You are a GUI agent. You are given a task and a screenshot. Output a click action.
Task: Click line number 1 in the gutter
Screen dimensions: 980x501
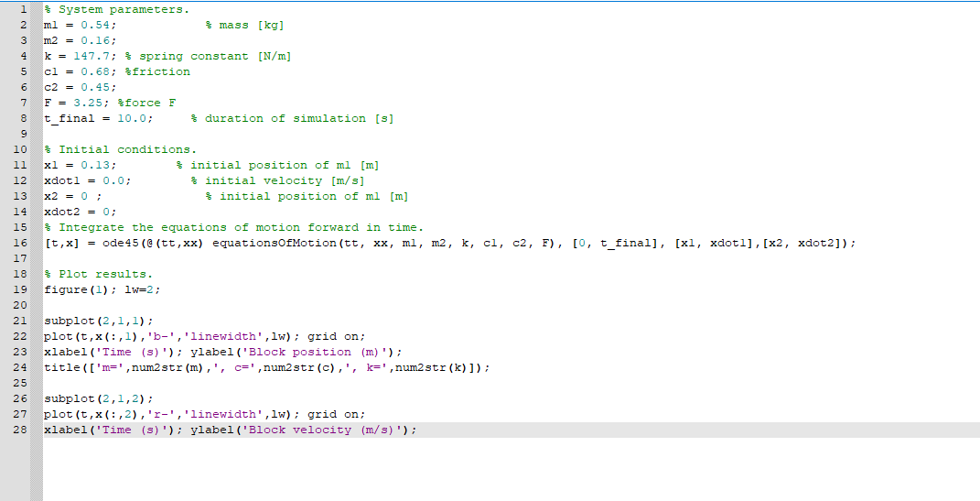point(23,9)
